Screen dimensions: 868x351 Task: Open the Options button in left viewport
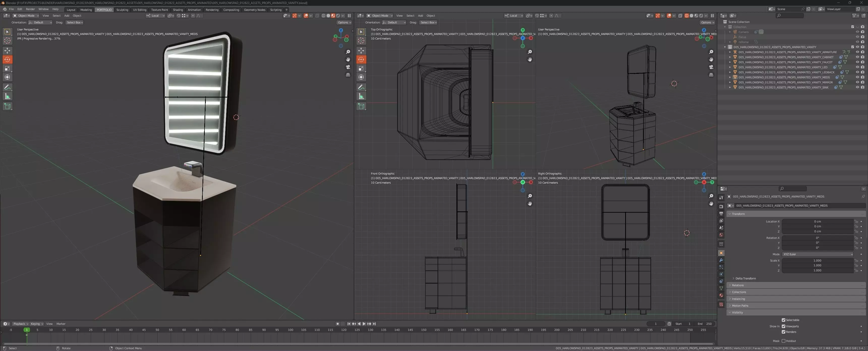coord(344,22)
